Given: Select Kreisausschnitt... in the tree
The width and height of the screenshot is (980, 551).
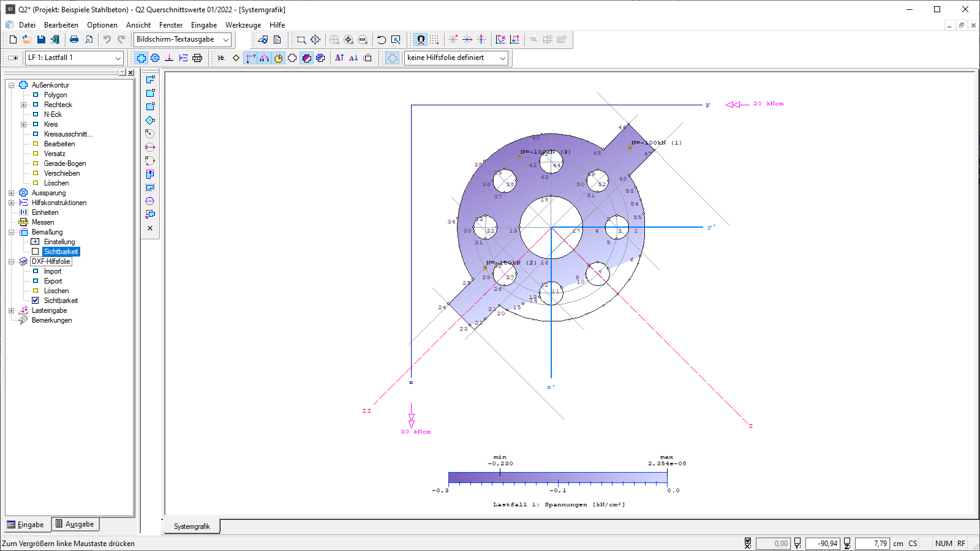Looking at the screenshot, I should tap(69, 134).
